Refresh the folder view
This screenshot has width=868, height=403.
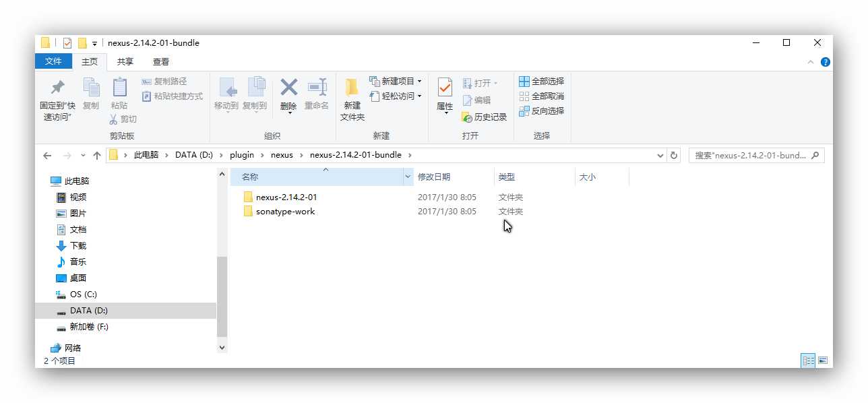click(x=674, y=155)
